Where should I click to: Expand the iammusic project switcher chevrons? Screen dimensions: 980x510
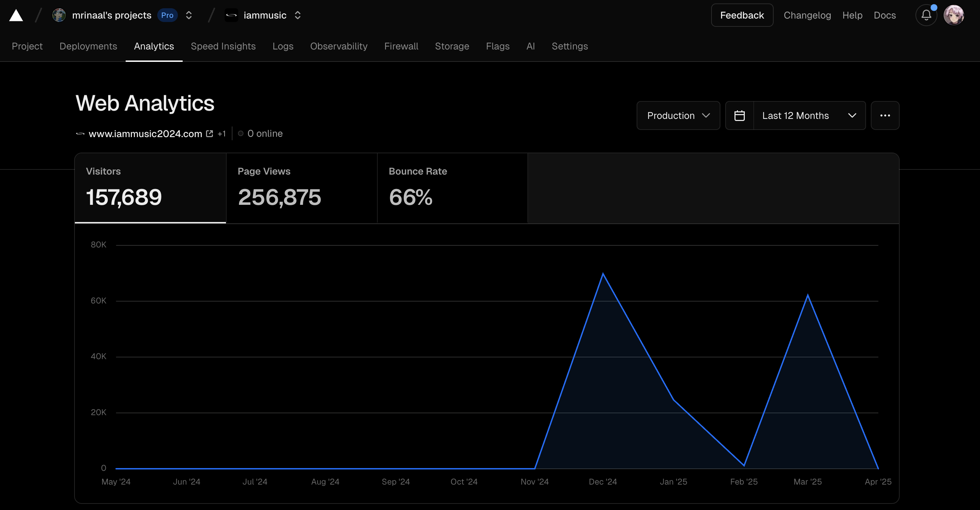(297, 15)
